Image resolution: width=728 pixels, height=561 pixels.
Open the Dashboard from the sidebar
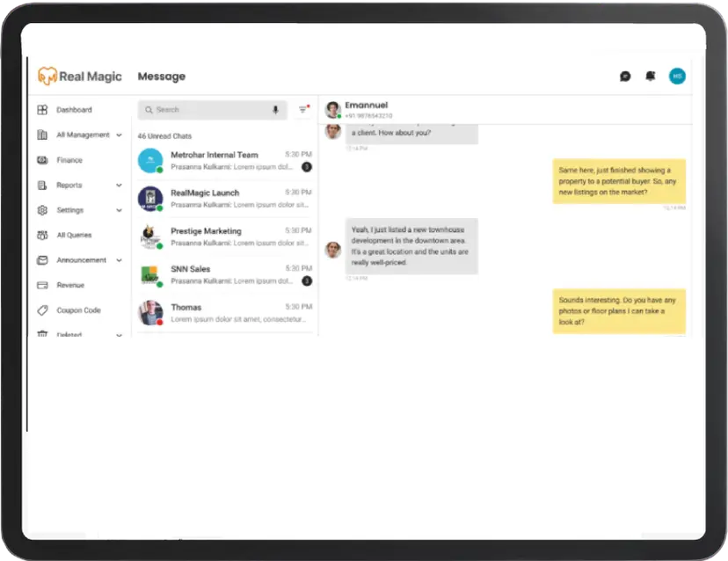tap(75, 109)
